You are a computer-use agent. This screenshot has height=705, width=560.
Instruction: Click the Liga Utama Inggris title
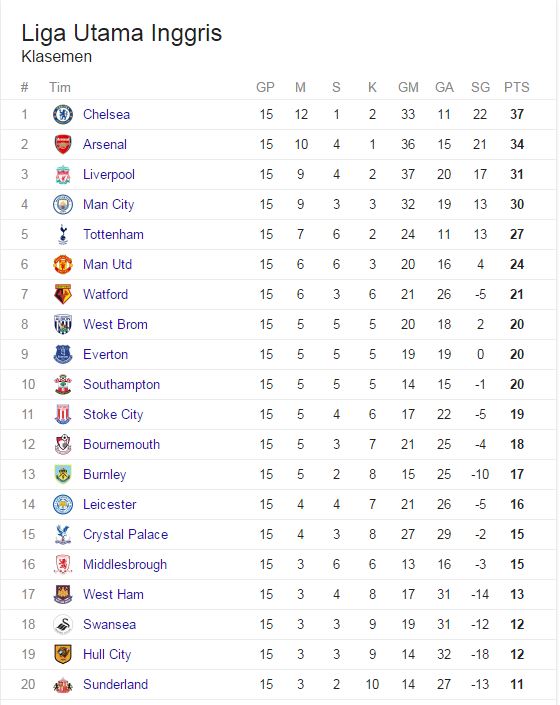(x=122, y=33)
